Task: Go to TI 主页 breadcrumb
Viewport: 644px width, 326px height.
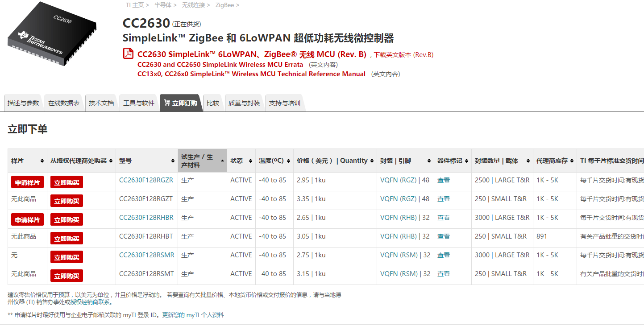Action: click(135, 5)
